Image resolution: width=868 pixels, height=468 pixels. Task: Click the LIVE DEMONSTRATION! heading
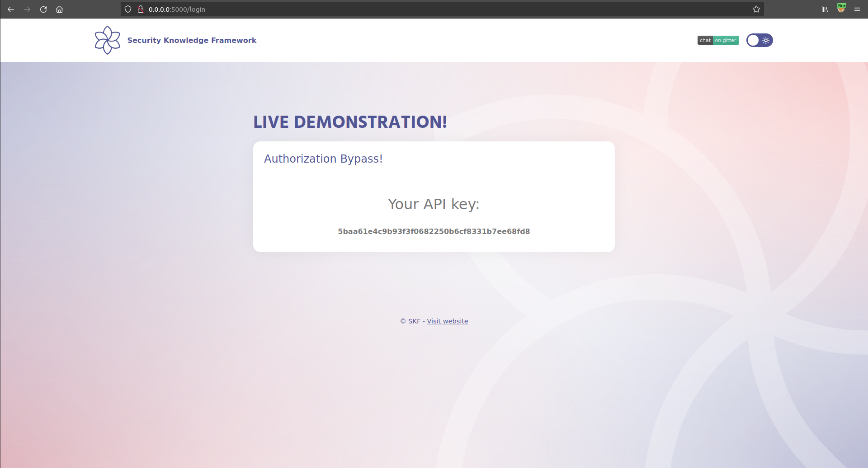pos(350,122)
